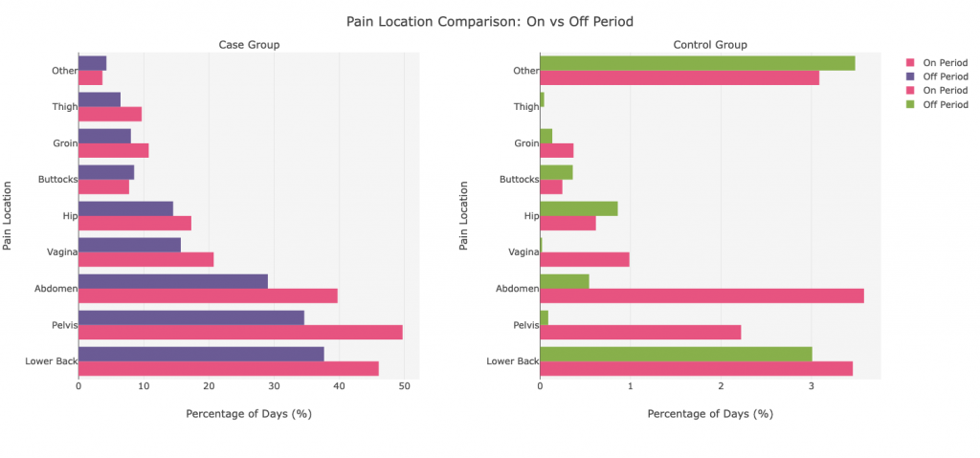Toggle the purple Off Period legend entry
The width and height of the screenshot is (980, 458).
[x=945, y=76]
